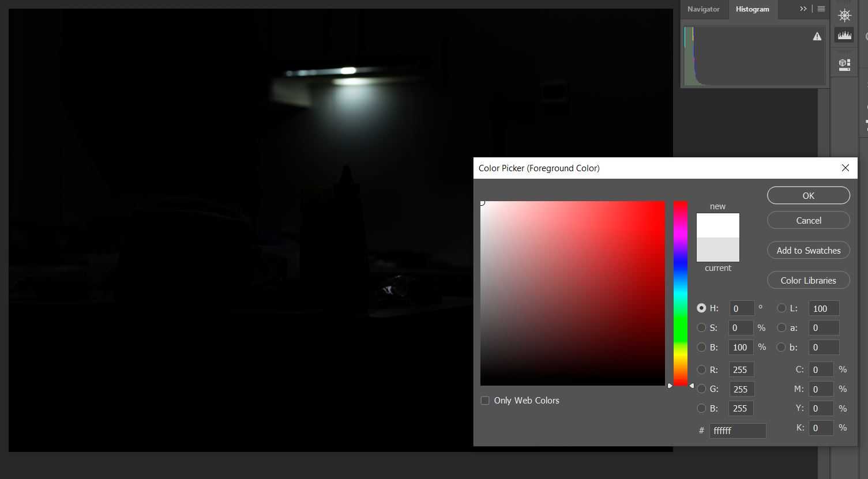Click the cube-shaped panel icon in dock
The image size is (868, 479).
coord(844,63)
